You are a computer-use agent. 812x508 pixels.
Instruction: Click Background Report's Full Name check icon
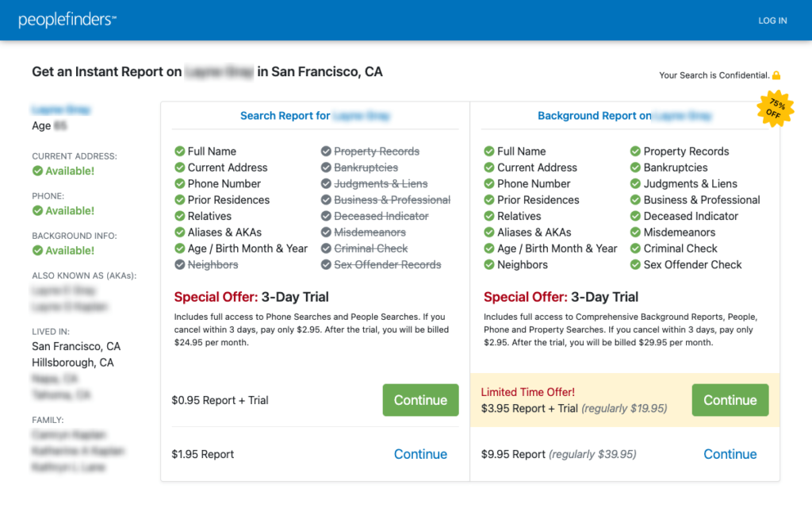pos(488,152)
